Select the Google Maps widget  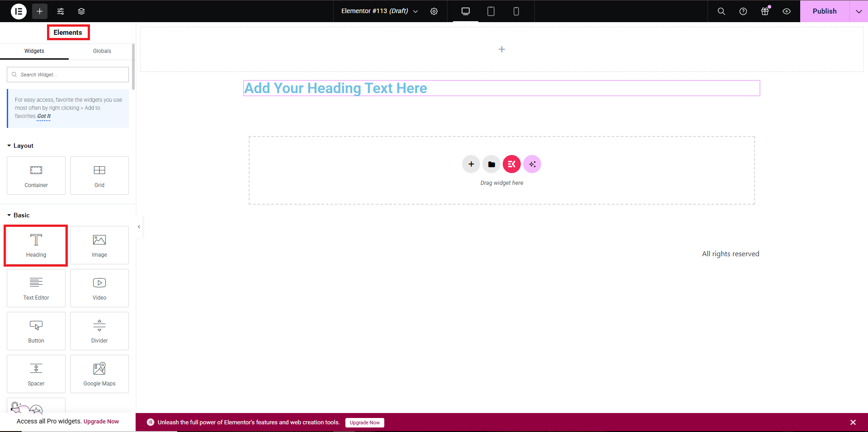coord(99,374)
